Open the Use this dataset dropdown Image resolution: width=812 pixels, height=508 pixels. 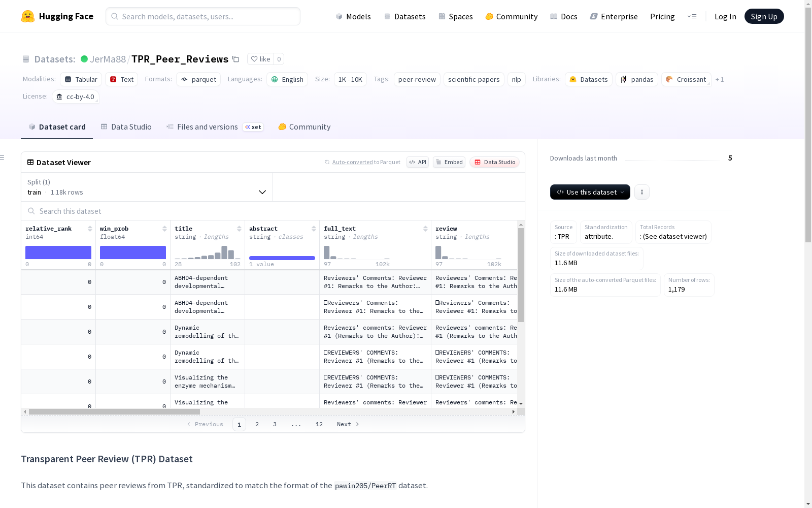pyautogui.click(x=590, y=192)
